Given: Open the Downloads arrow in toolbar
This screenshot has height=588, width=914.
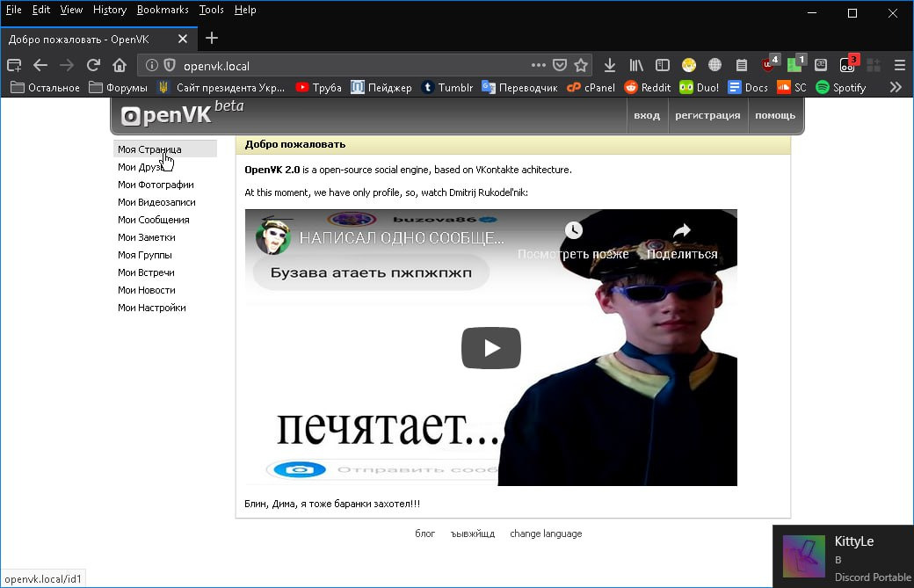Looking at the screenshot, I should [610, 65].
